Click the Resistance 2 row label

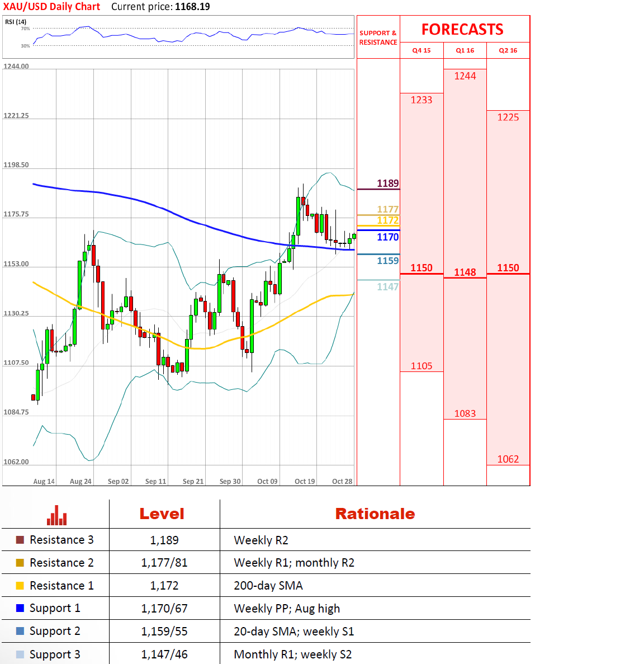pos(62,563)
